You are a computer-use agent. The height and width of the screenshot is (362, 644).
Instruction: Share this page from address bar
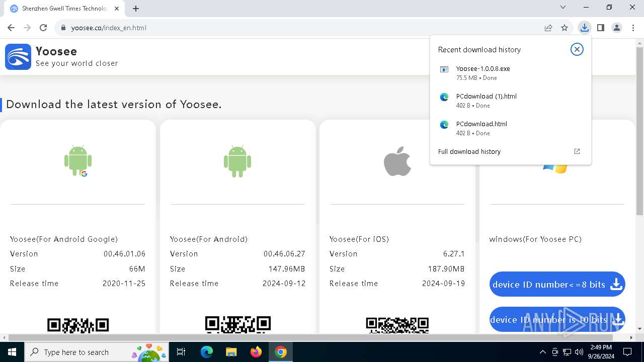548,28
